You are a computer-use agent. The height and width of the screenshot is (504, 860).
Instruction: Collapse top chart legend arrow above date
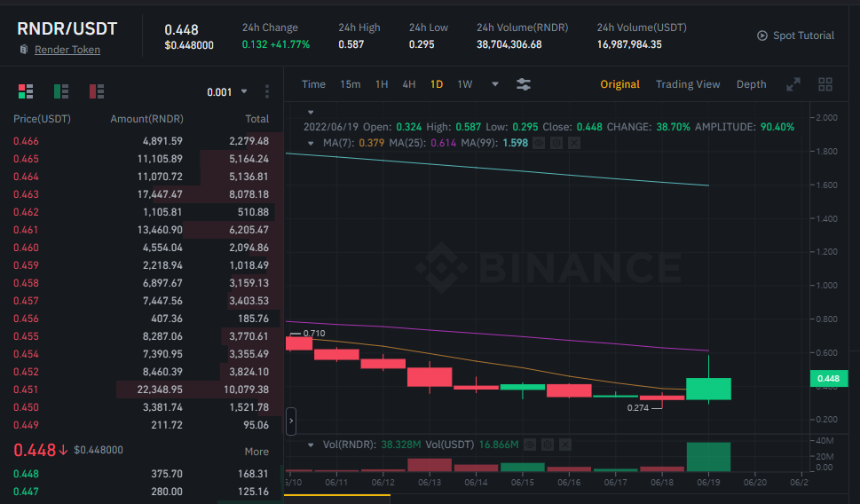311,113
